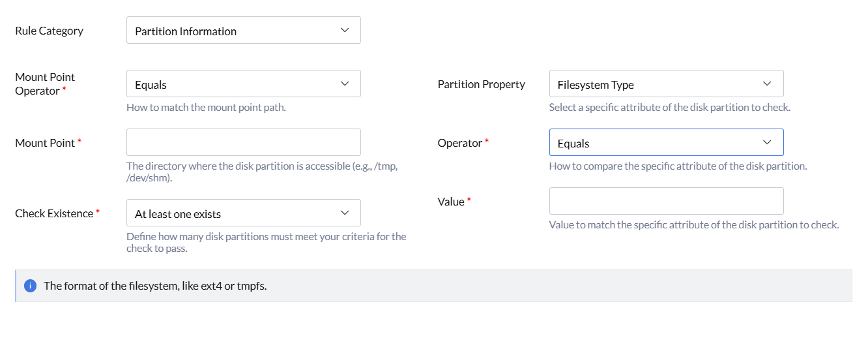Open the Rule Category dropdown
This screenshot has width=868, height=338.
click(x=243, y=31)
